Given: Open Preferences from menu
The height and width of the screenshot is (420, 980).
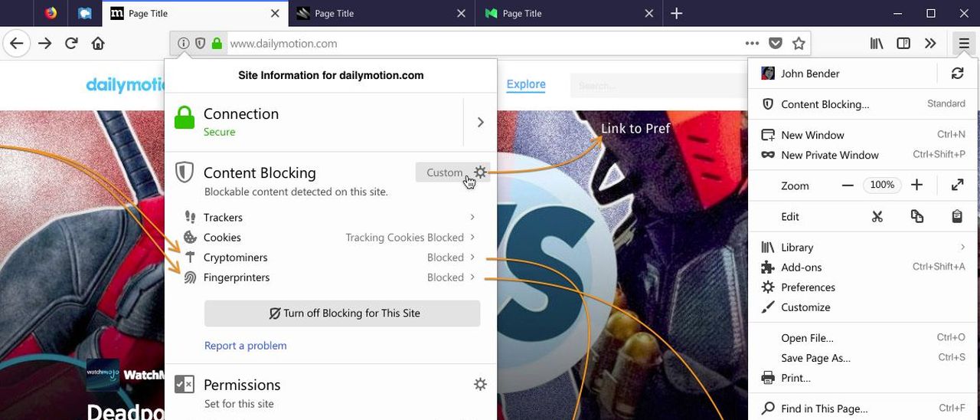Looking at the screenshot, I should 863,287.
